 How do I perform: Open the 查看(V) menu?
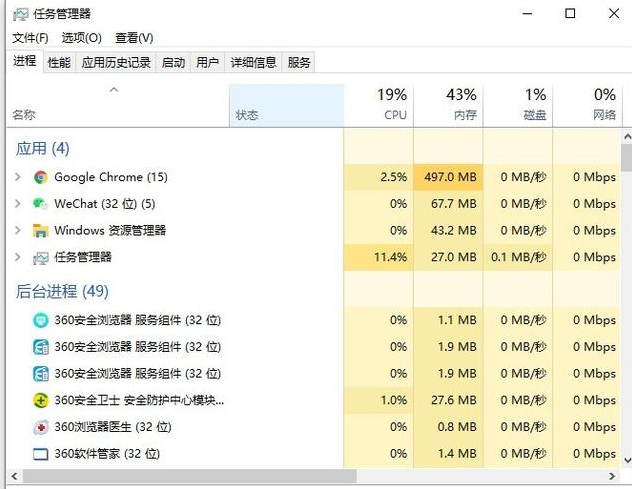[134, 38]
